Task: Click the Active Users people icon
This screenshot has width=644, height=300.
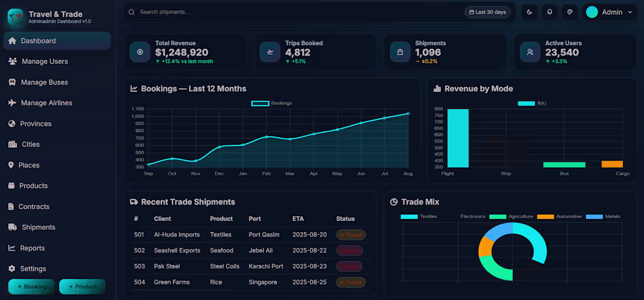Action: click(x=530, y=52)
